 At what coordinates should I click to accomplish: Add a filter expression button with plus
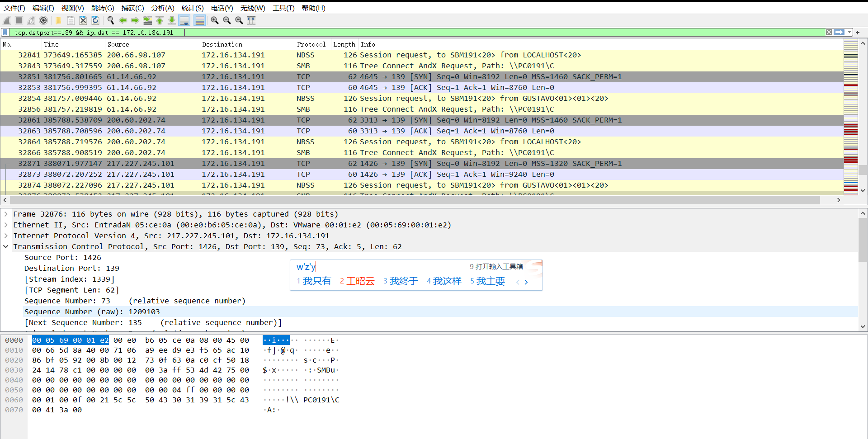[858, 33]
